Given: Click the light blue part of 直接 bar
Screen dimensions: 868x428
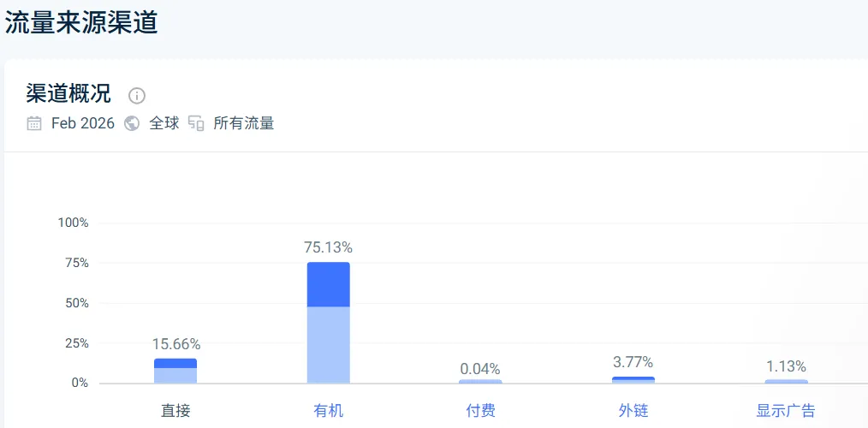Looking at the screenshot, I should point(175,375).
